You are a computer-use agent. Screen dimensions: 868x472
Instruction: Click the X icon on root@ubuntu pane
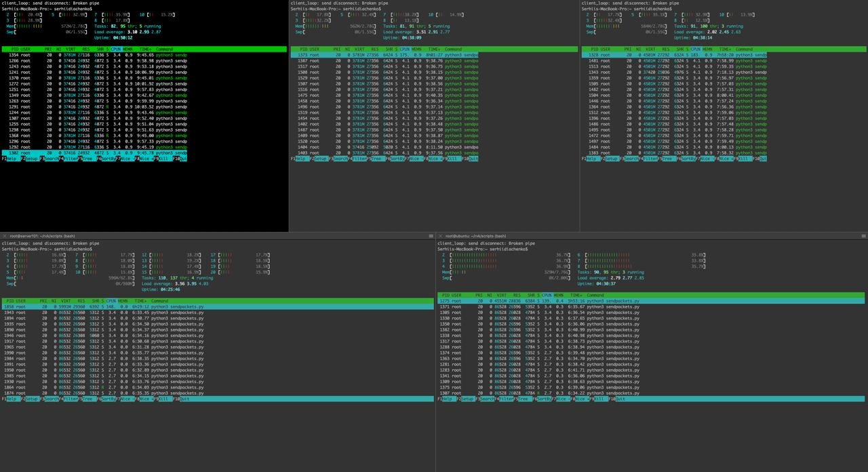[x=440, y=236]
